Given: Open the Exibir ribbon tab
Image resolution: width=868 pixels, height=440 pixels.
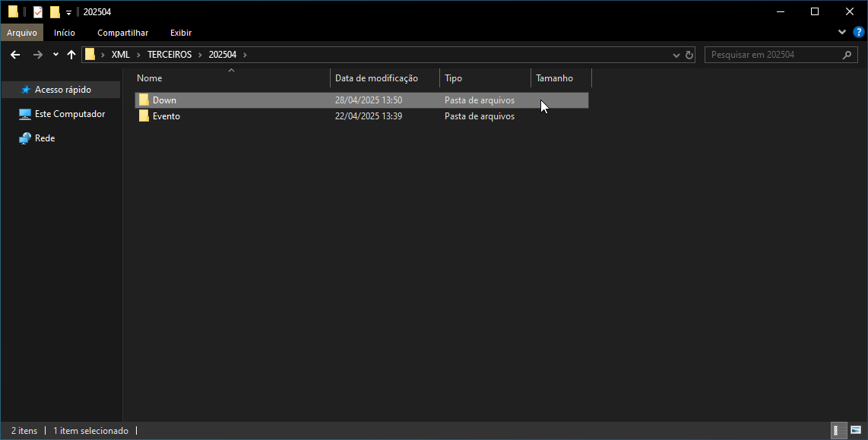Looking at the screenshot, I should (181, 33).
